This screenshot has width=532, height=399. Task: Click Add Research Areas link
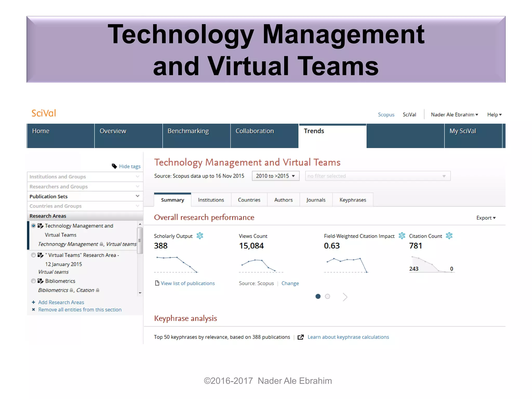(61, 302)
